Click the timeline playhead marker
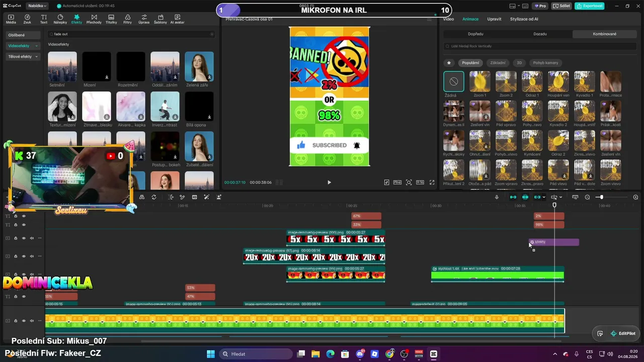 [x=554, y=205]
